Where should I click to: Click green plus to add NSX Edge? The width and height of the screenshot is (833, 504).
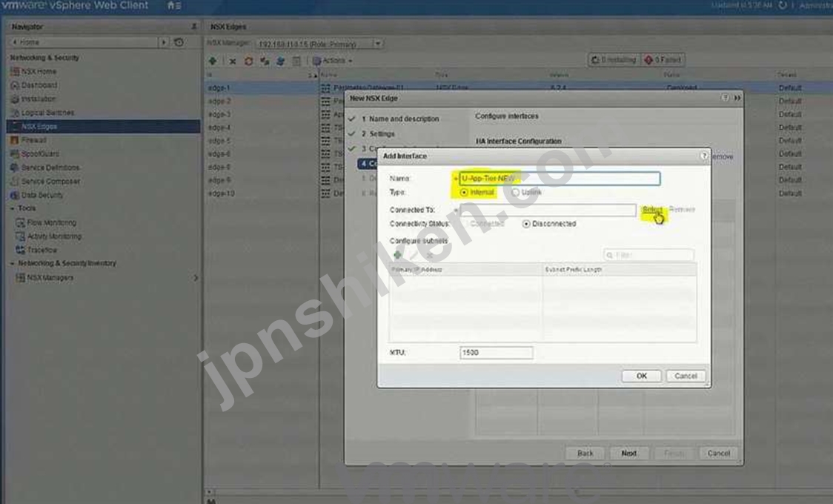pos(213,61)
